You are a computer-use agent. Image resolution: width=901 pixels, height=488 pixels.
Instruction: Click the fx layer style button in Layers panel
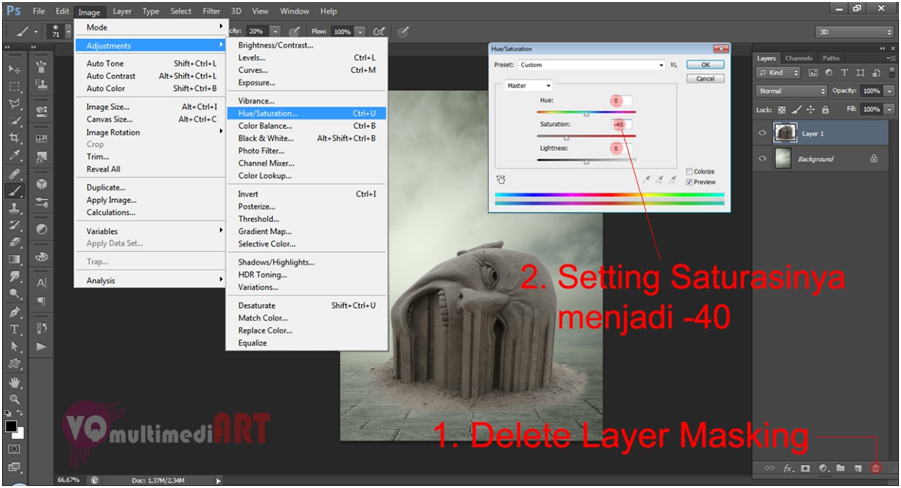coord(788,468)
